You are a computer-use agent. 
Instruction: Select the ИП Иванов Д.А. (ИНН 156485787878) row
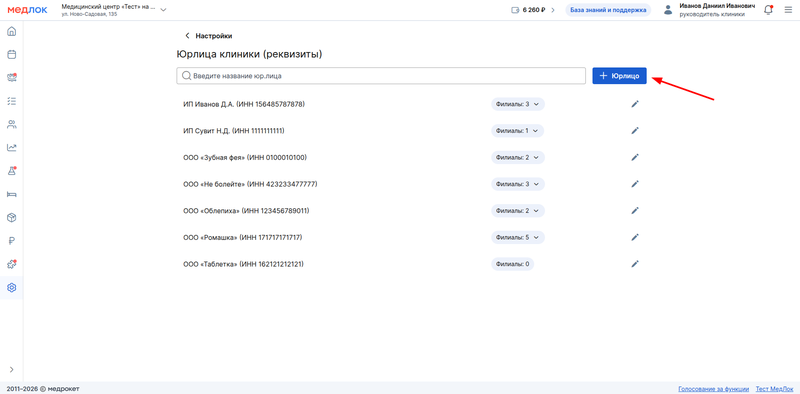point(243,104)
